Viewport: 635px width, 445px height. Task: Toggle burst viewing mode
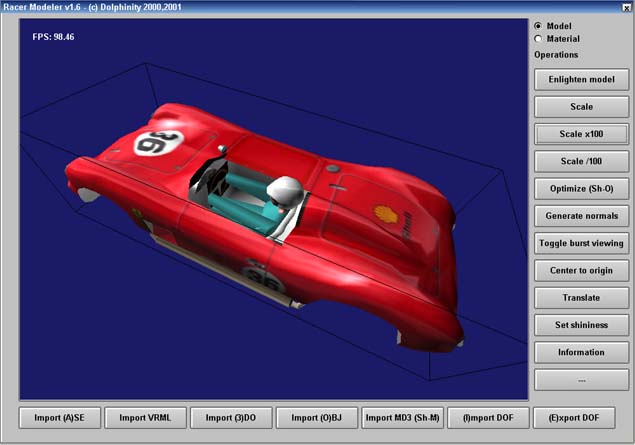point(581,243)
